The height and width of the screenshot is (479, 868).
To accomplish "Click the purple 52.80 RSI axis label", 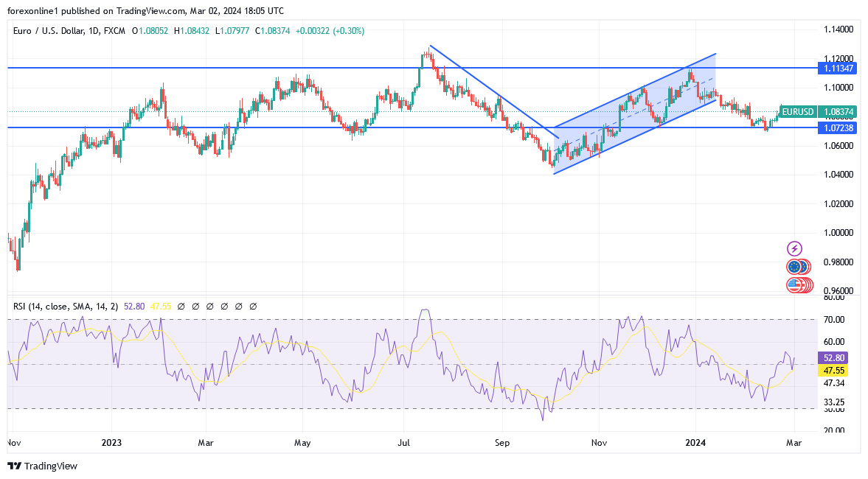I will pyautogui.click(x=836, y=357).
